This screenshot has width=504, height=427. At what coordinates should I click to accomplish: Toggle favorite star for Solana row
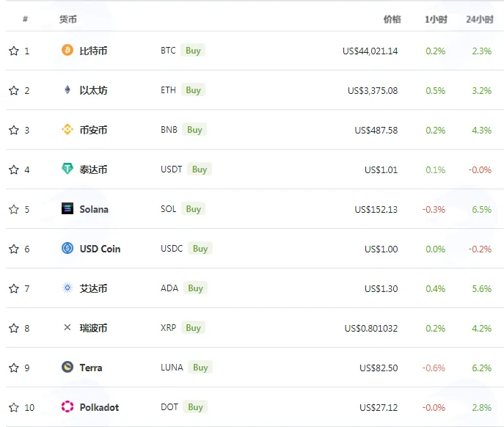[x=14, y=209]
